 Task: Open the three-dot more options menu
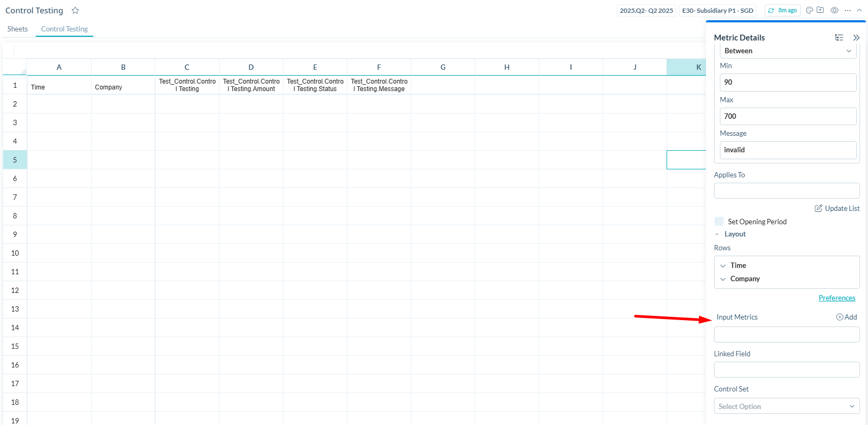pos(848,10)
